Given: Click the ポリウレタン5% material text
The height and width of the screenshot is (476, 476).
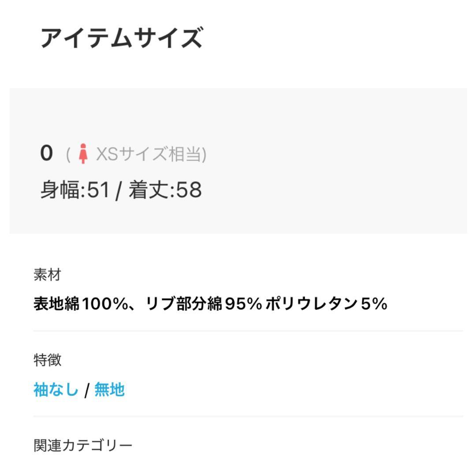Looking at the screenshot, I should (326, 304).
